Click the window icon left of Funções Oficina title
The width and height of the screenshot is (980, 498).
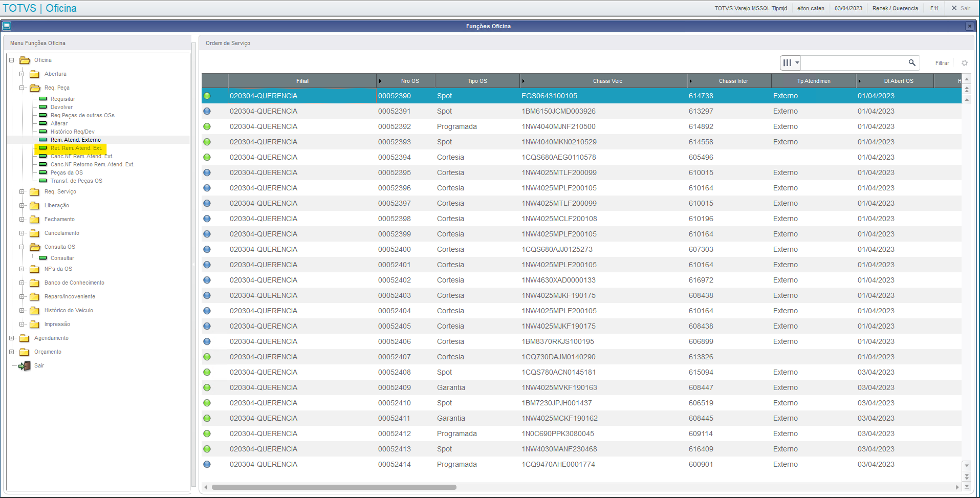click(7, 26)
